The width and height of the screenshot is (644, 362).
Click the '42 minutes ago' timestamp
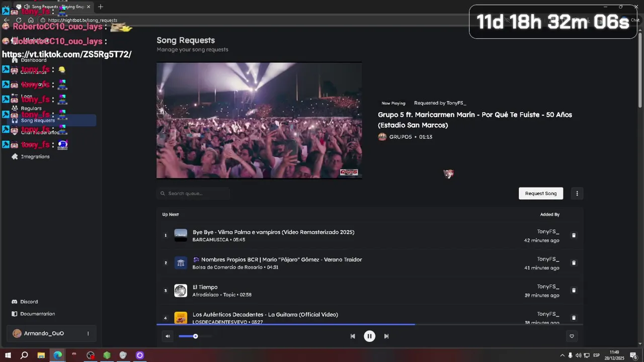tap(541, 240)
